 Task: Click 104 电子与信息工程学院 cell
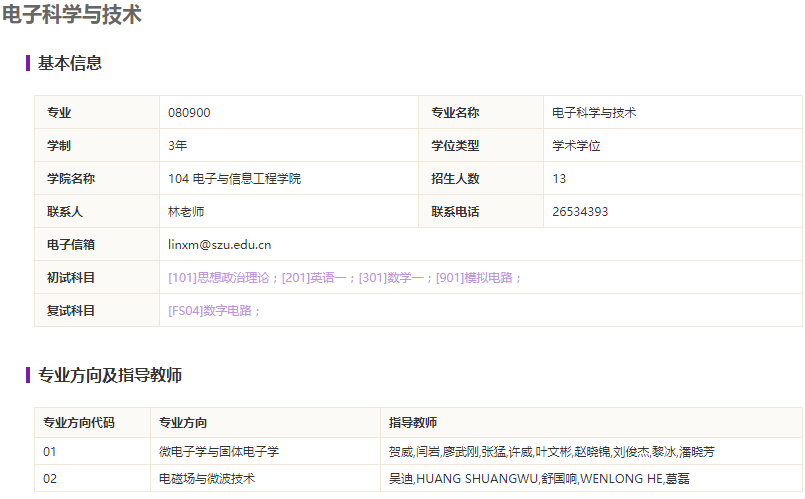[x=289, y=179]
